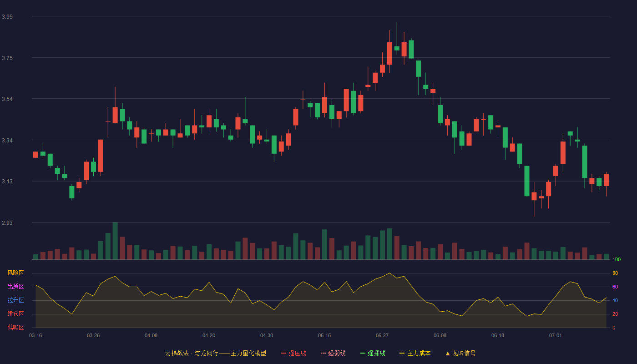Click the green dash icon beside 强撑线
Screen dimensions: 637x364
point(363,353)
